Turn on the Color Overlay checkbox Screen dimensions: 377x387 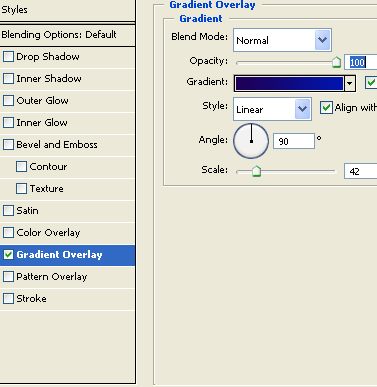[x=8, y=233]
